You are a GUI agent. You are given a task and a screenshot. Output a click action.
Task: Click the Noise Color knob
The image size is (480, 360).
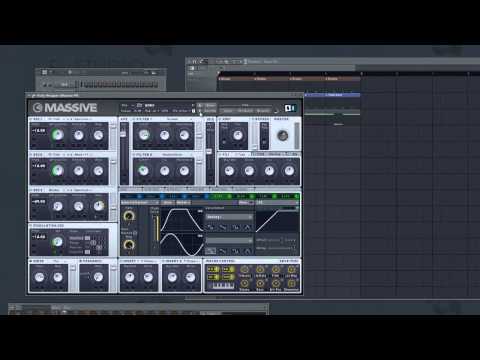click(x=39, y=277)
